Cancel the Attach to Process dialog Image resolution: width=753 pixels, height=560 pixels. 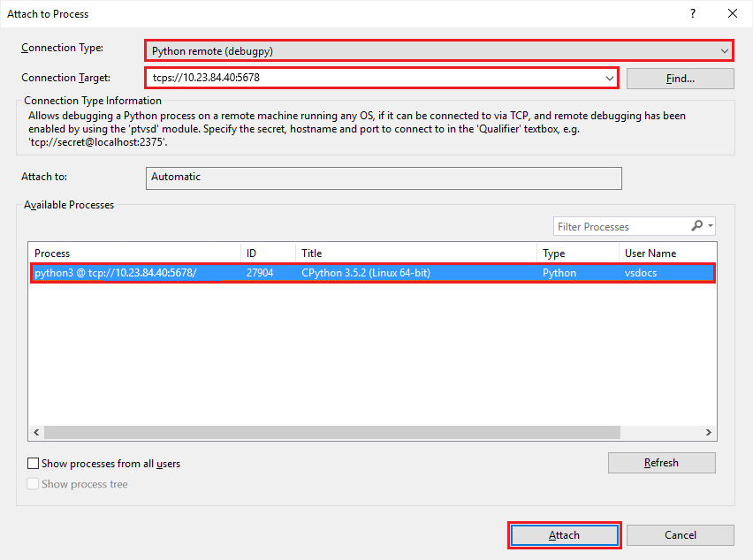[x=681, y=534]
